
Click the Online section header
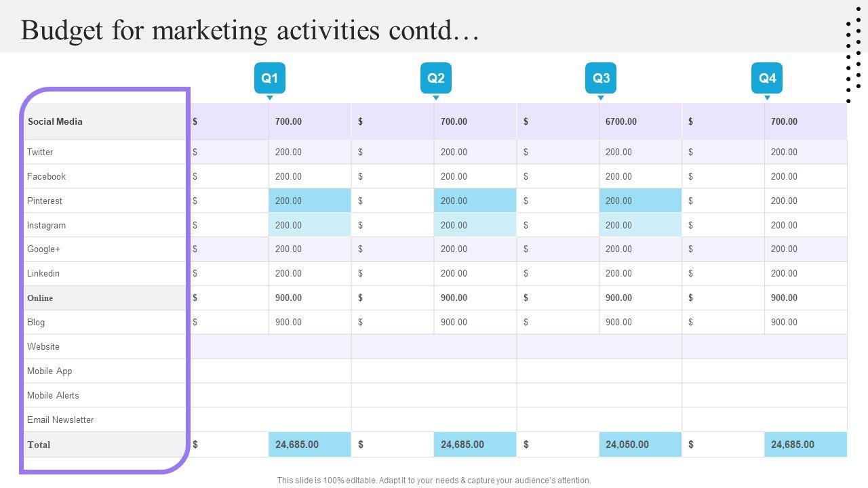click(40, 298)
